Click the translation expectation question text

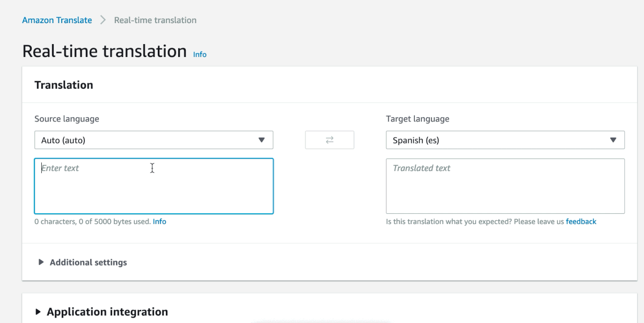coord(475,221)
